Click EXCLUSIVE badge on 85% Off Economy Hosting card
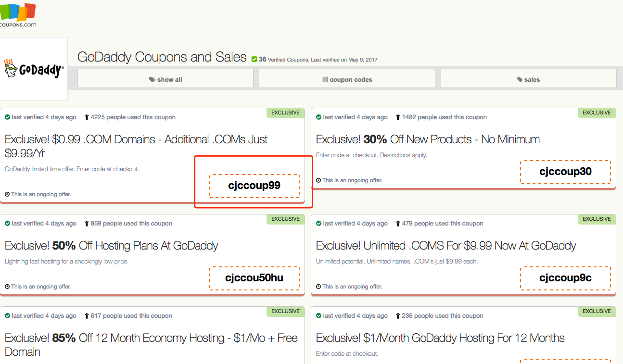 click(x=285, y=311)
